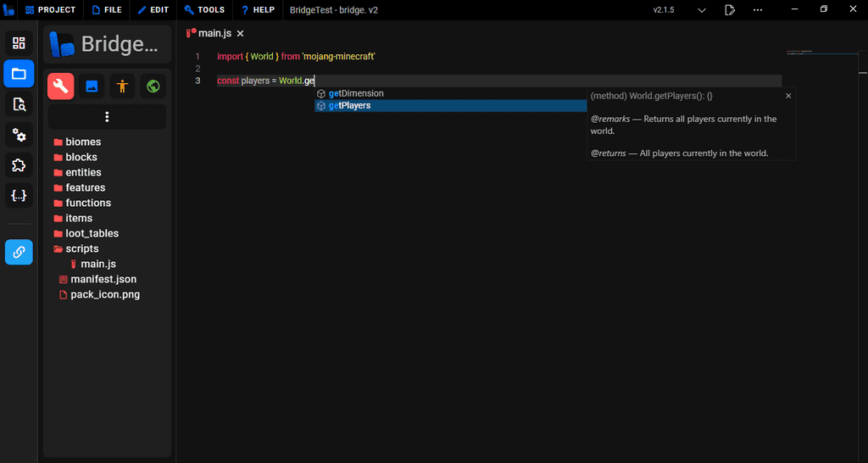
Task: Open the dashboard grid icon in sidebar
Action: coord(19,43)
